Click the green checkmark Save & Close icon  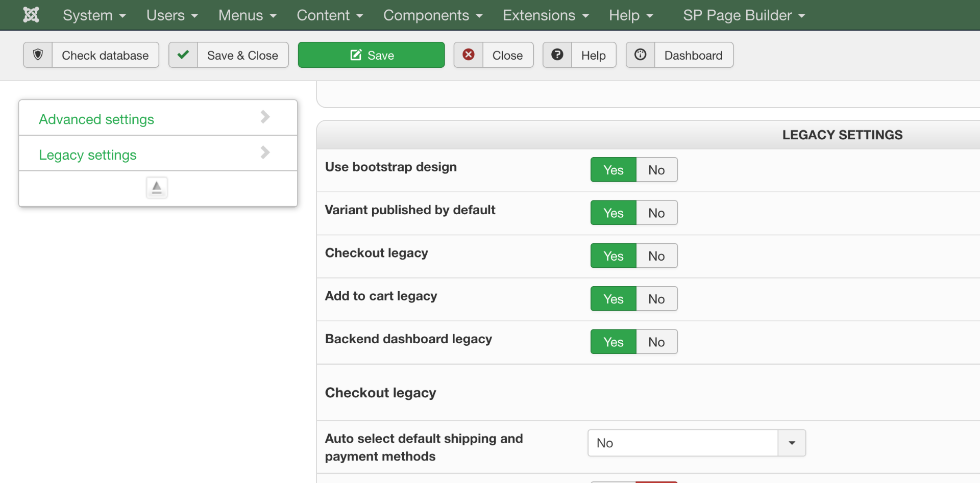[x=183, y=55]
